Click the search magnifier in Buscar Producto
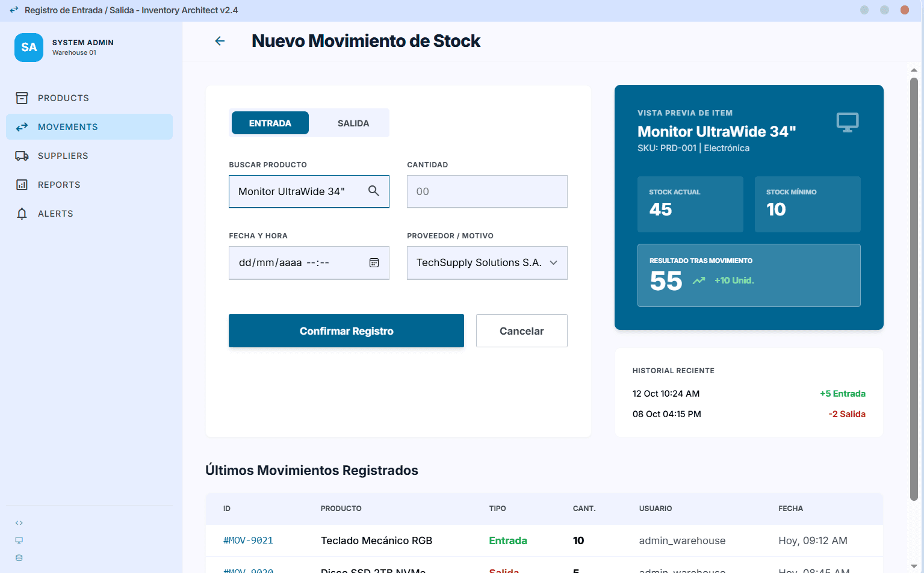 tap(374, 191)
